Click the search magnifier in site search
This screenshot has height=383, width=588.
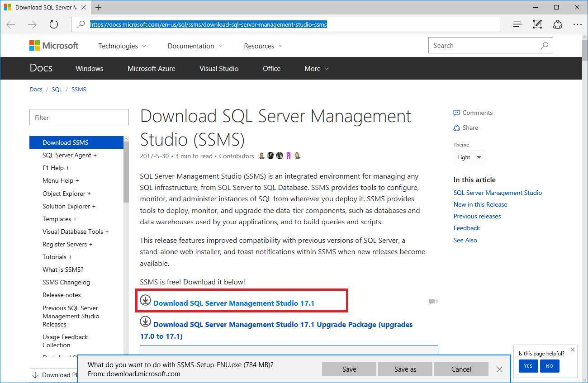545,45
